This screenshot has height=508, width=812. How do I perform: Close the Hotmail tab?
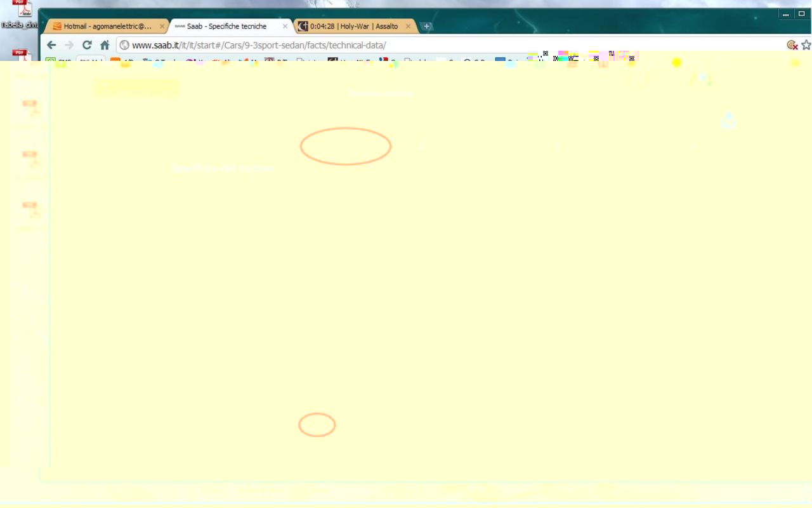pyautogui.click(x=162, y=26)
